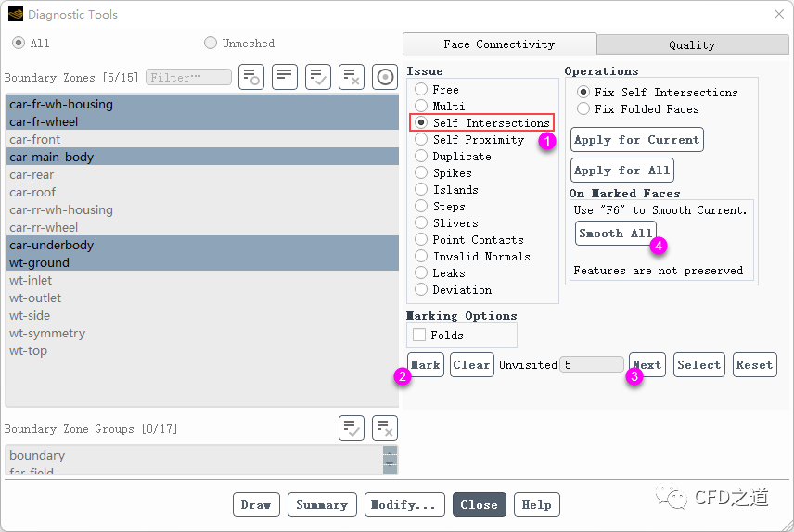Select the Fix Folded Faces radio button

point(583,108)
